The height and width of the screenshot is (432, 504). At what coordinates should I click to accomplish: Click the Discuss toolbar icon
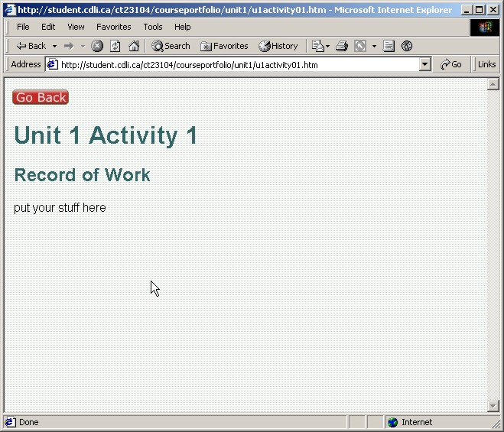coord(389,47)
